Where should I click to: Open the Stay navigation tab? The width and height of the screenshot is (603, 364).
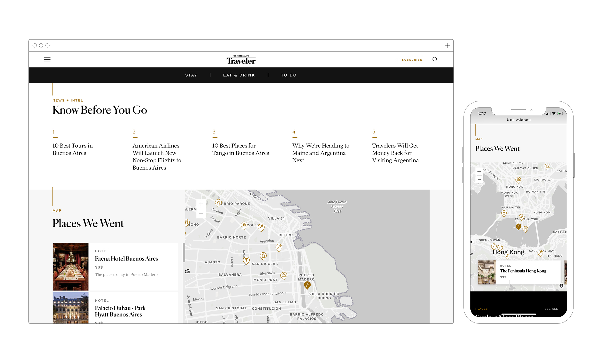pyautogui.click(x=191, y=75)
